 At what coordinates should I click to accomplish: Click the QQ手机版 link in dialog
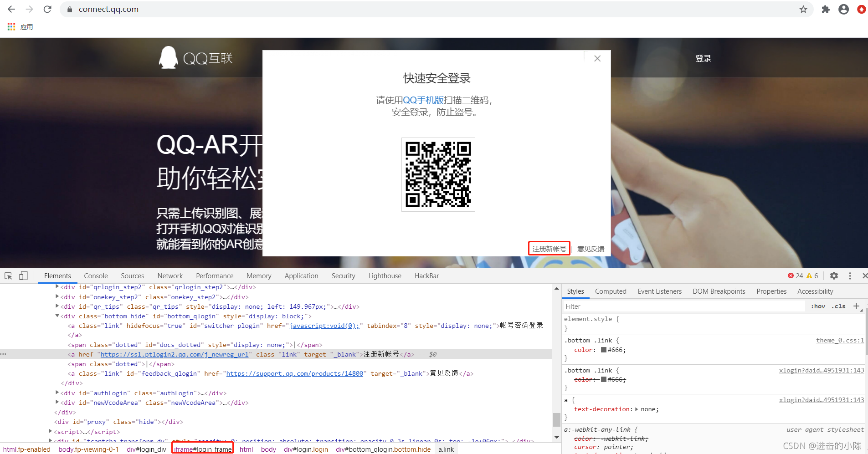click(423, 100)
